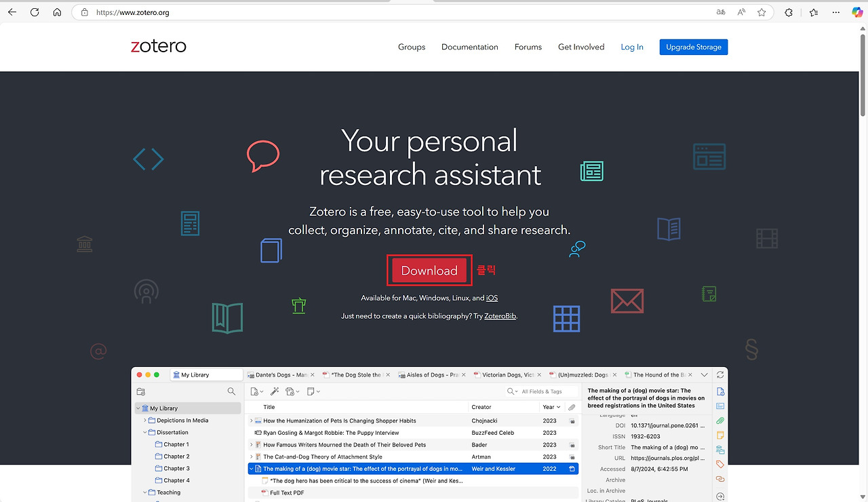This screenshot has height=502, width=868.
Task: Click the Year column sort arrow
Action: 557,407
